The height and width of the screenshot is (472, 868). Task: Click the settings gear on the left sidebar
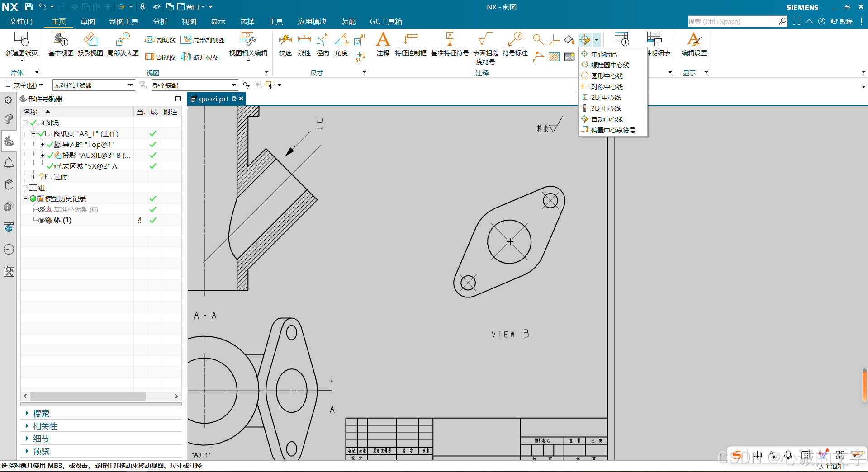[x=9, y=100]
